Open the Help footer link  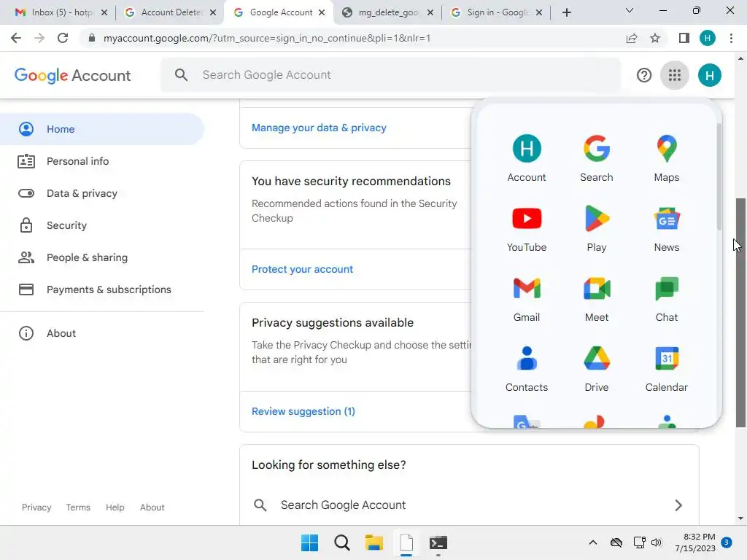click(115, 507)
